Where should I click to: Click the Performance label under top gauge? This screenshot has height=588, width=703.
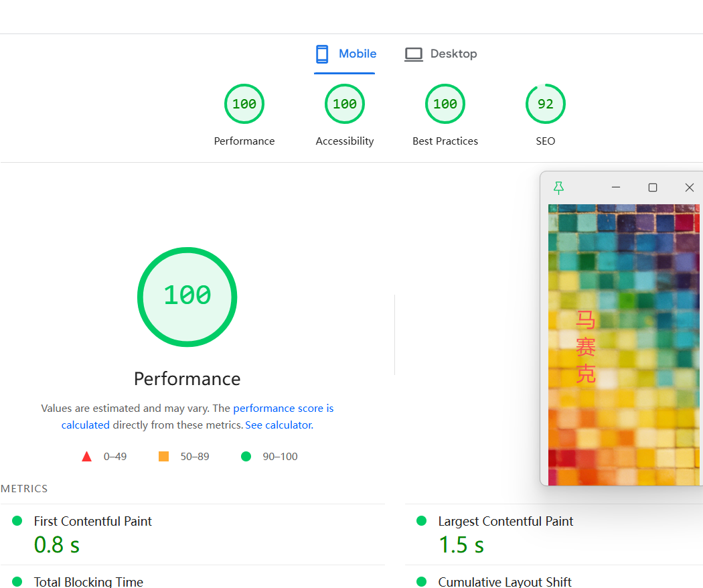(244, 141)
